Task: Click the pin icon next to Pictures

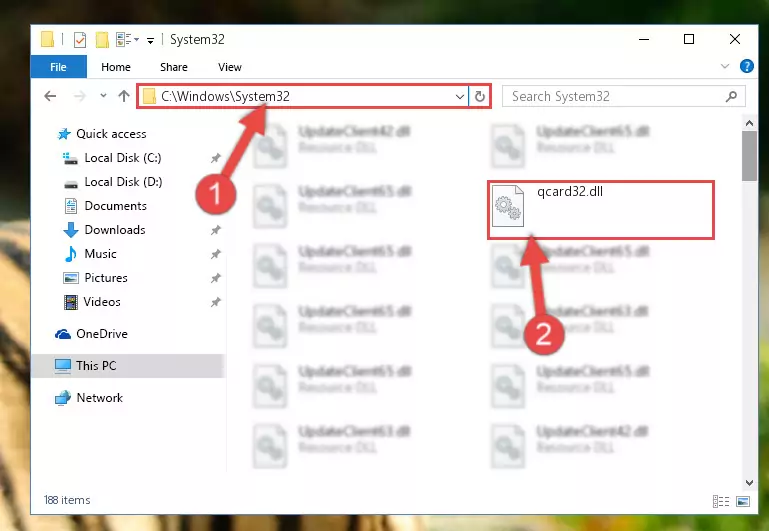Action: pos(215,278)
